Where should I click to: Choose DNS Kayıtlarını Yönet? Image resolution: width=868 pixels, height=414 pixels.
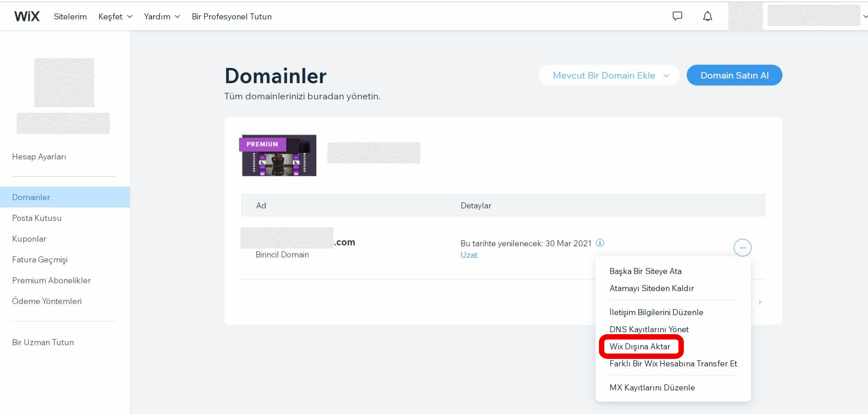coord(649,329)
